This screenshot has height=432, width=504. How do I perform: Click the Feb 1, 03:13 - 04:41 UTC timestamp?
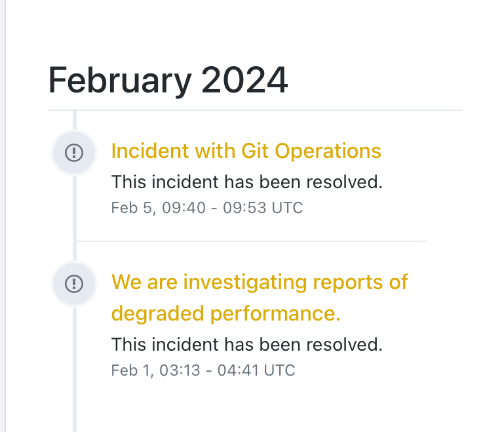pyautogui.click(x=203, y=370)
